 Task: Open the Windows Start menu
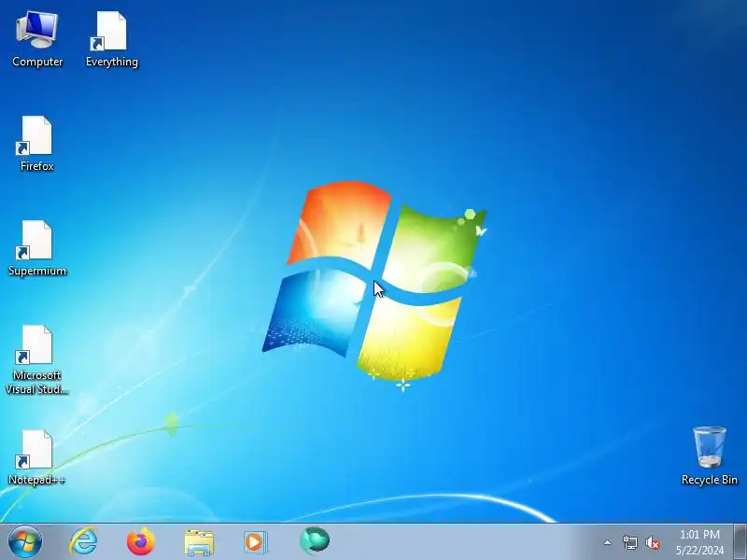click(25, 542)
